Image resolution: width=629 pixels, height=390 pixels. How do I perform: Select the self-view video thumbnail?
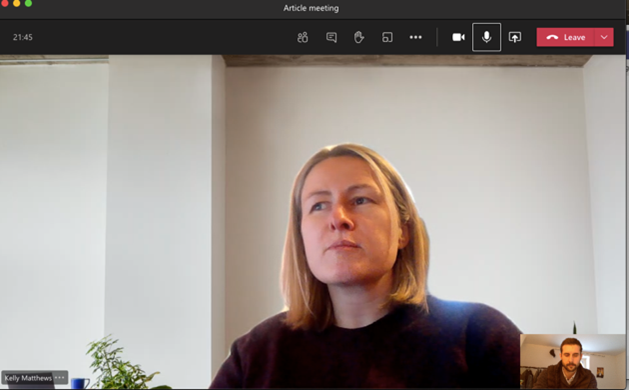[572, 361]
